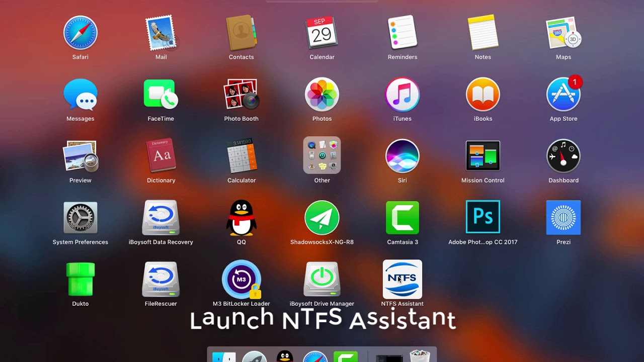The width and height of the screenshot is (644, 362).
Task: Launch the Dashboard
Action: (x=563, y=156)
